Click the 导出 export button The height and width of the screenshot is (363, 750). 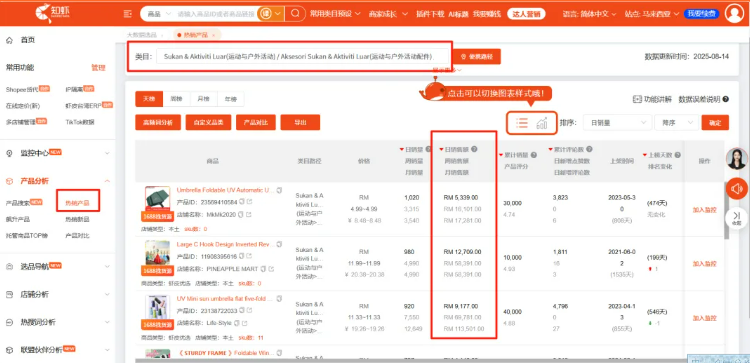pyautogui.click(x=300, y=122)
